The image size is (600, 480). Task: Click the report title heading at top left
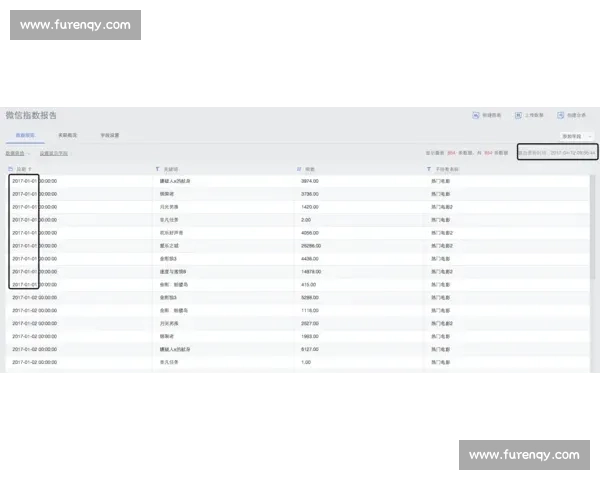[31, 116]
